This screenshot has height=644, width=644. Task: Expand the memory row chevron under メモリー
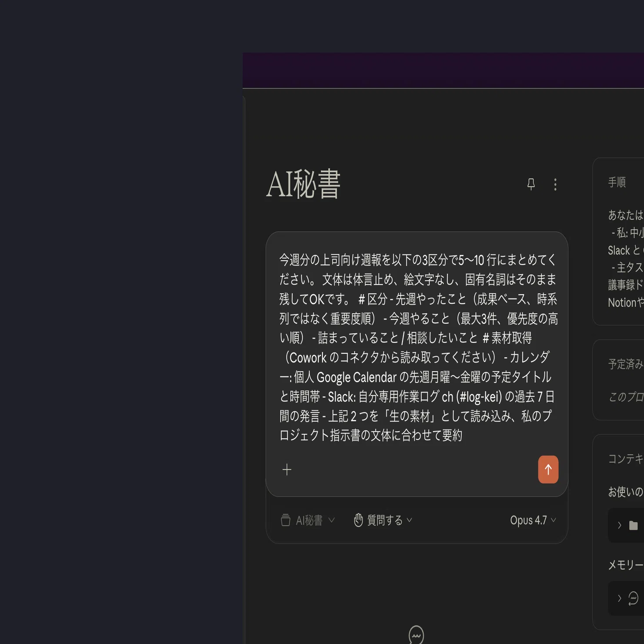pyautogui.click(x=619, y=598)
